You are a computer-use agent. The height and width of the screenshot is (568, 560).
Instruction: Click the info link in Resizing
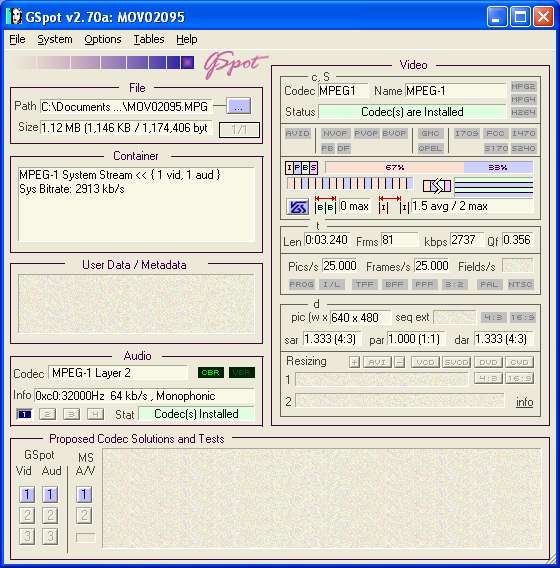524,402
